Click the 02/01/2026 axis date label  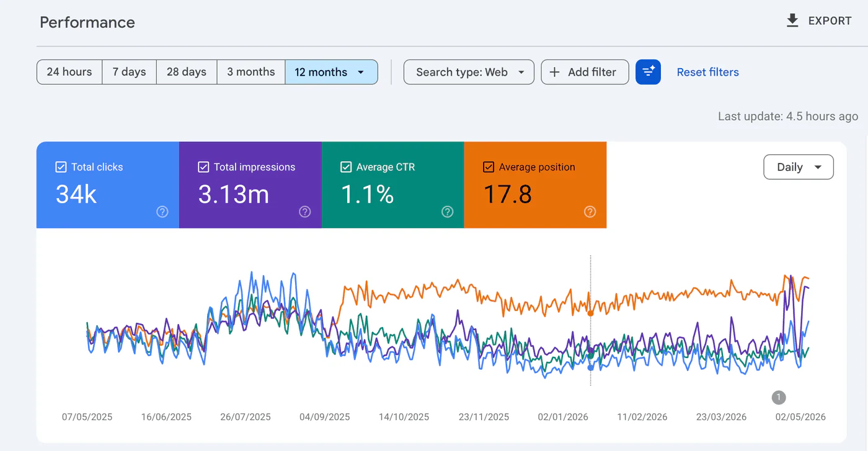point(563,417)
